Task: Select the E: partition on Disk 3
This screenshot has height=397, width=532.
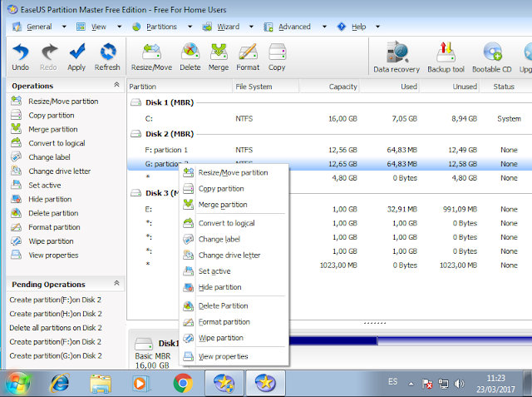Action: (329, 209)
